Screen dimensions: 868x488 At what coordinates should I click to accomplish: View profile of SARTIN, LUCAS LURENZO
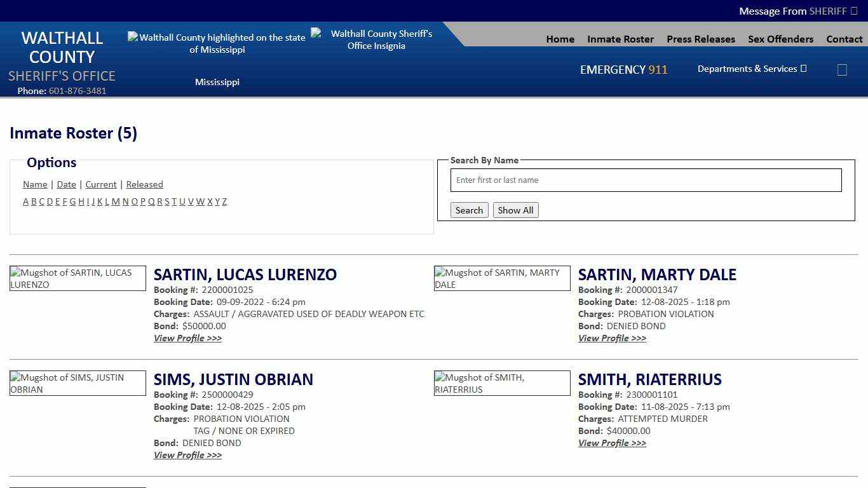point(187,338)
